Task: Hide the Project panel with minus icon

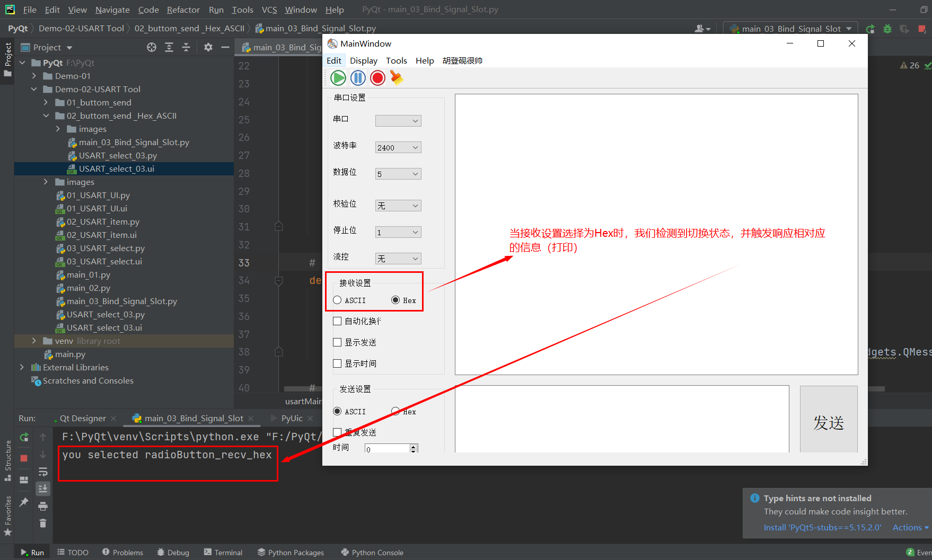Action: click(x=225, y=47)
